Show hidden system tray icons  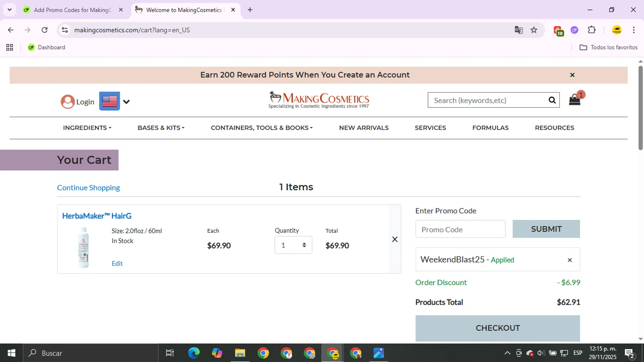507,353
